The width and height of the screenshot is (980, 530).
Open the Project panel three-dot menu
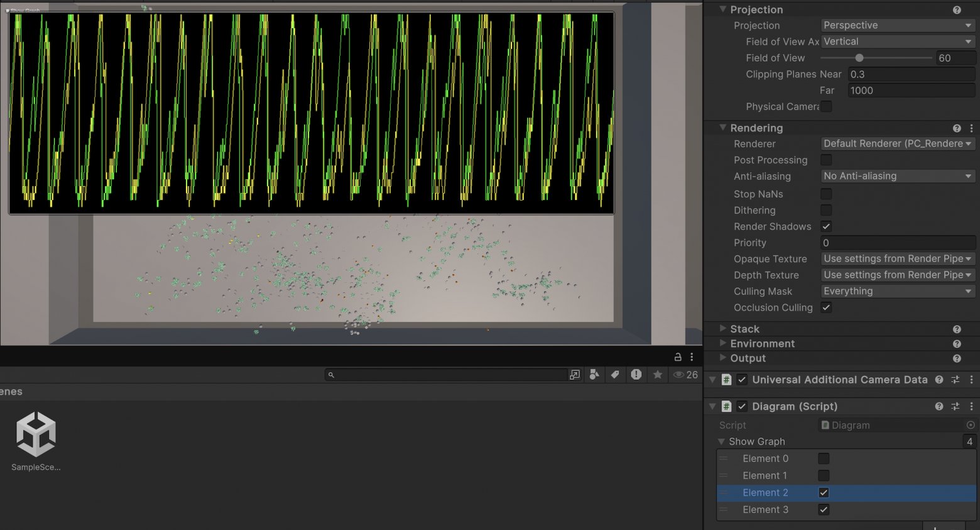692,357
